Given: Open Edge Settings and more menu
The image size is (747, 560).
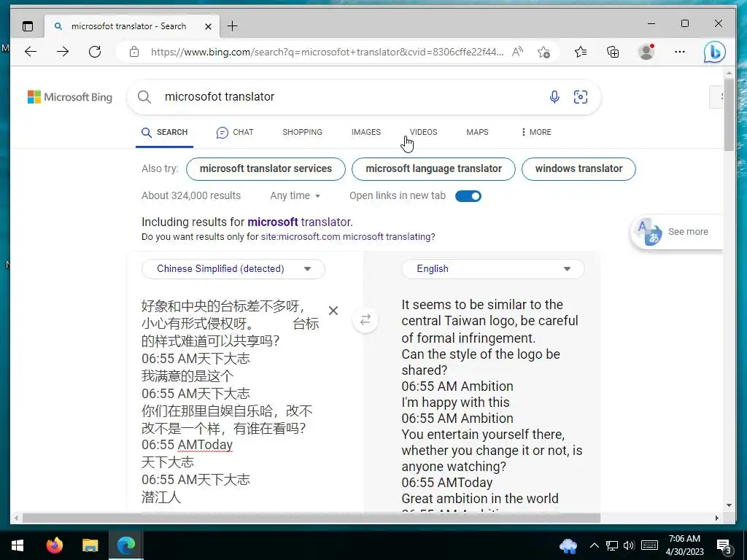Looking at the screenshot, I should 680,52.
